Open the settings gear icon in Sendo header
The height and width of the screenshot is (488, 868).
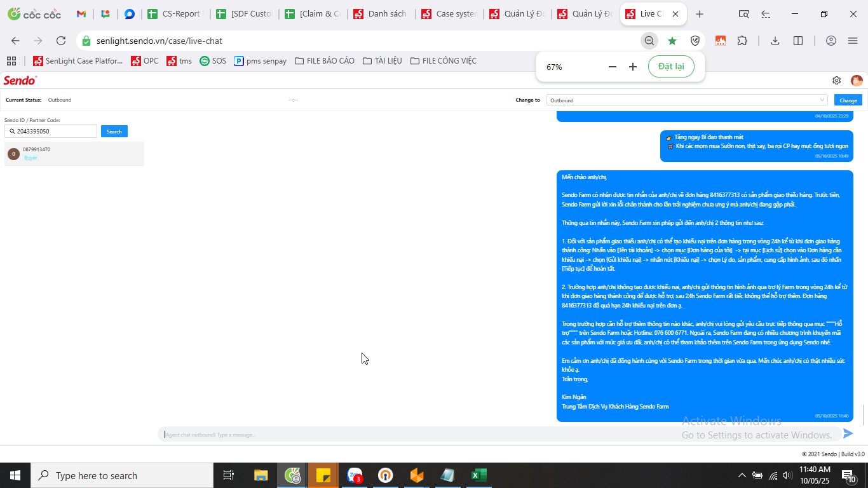coord(837,81)
